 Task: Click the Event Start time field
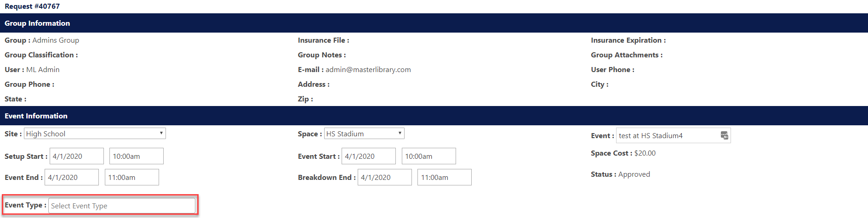tap(429, 156)
